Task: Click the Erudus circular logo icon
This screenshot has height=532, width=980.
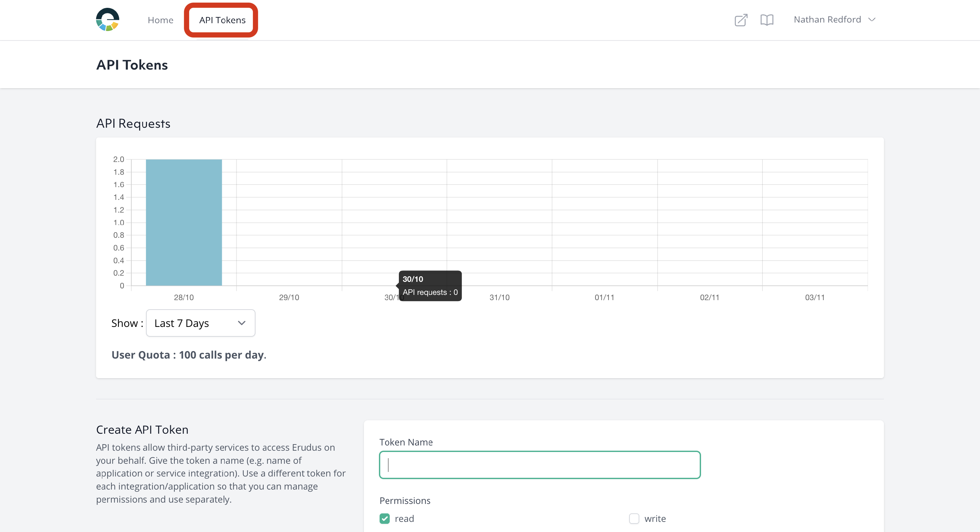Action: pyautogui.click(x=108, y=19)
